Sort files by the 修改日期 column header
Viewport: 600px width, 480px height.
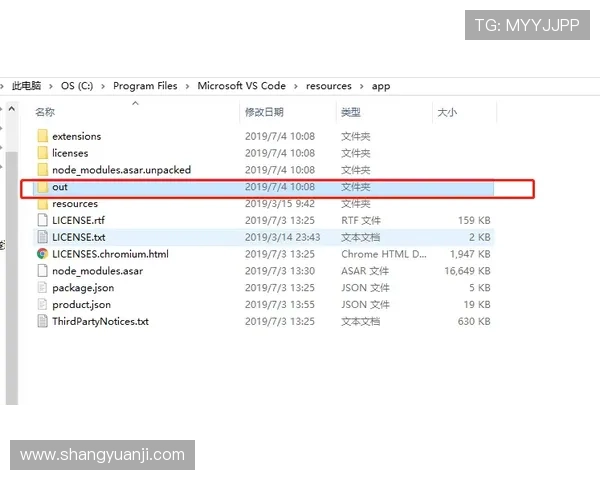(x=264, y=112)
